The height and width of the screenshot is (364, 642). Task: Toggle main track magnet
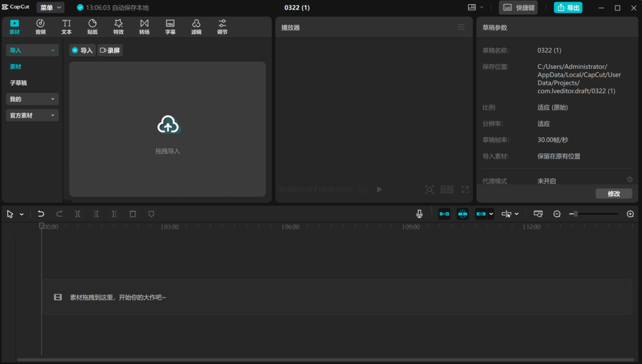444,214
